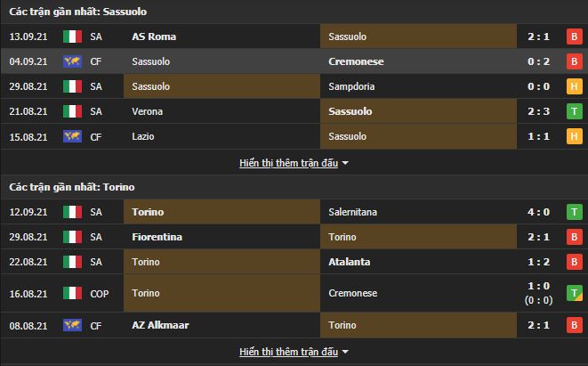
Task: Click the red B badge for Fiorentina–Torino
Action: (x=575, y=237)
